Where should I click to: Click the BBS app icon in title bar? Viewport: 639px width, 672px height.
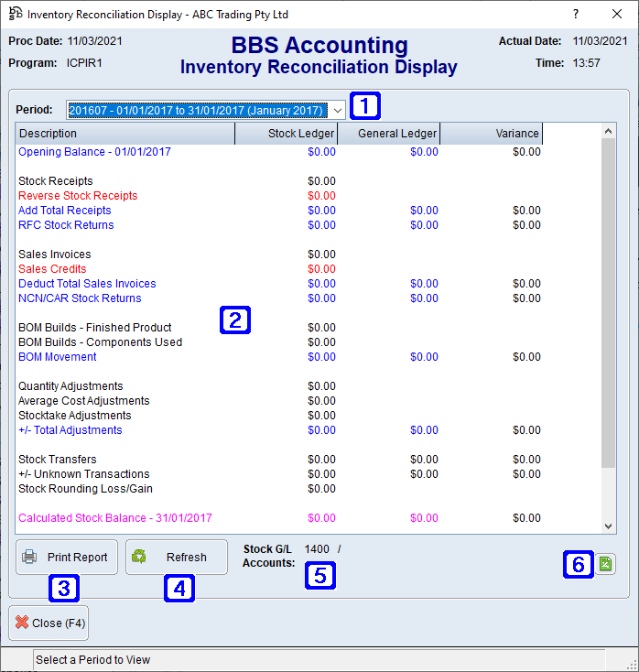point(16,14)
